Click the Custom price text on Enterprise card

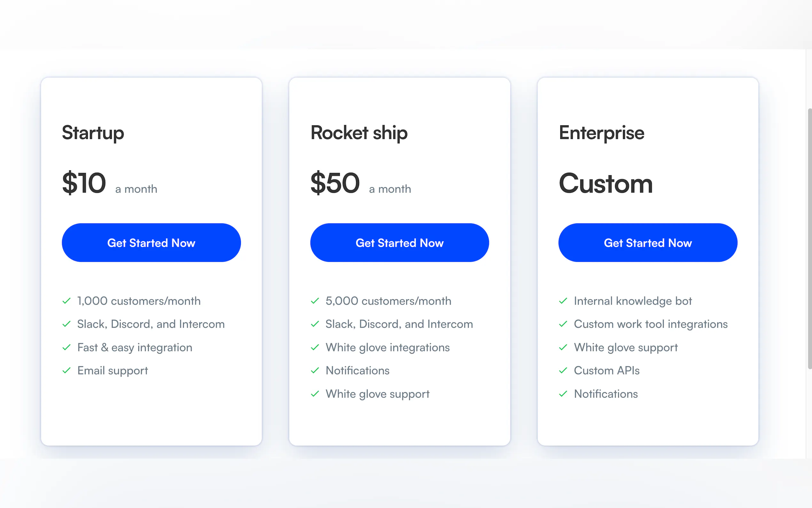coord(605,184)
